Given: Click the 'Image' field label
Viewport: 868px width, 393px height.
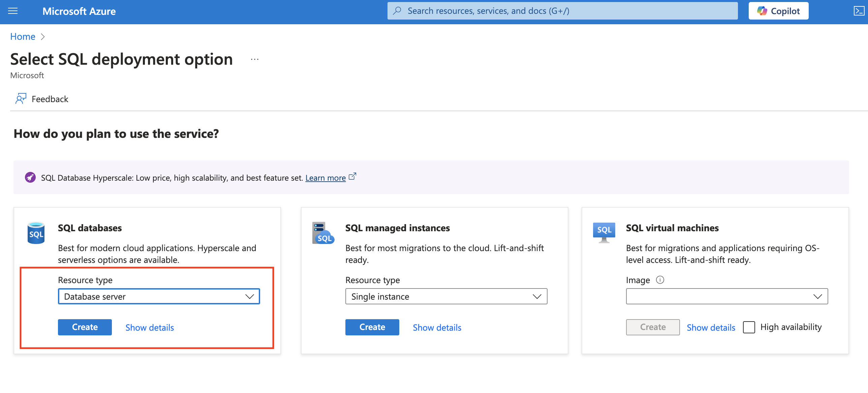Looking at the screenshot, I should pyautogui.click(x=638, y=280).
